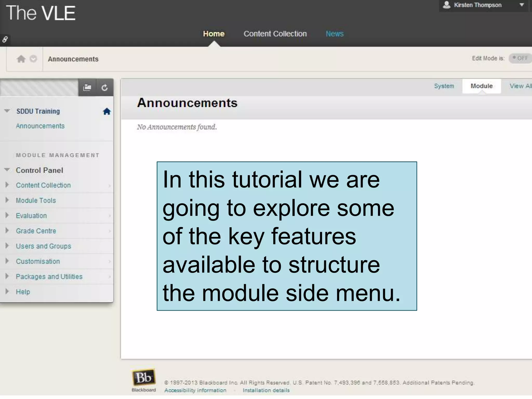Click the user avatar beside Kirsten Thompson

(446, 5)
